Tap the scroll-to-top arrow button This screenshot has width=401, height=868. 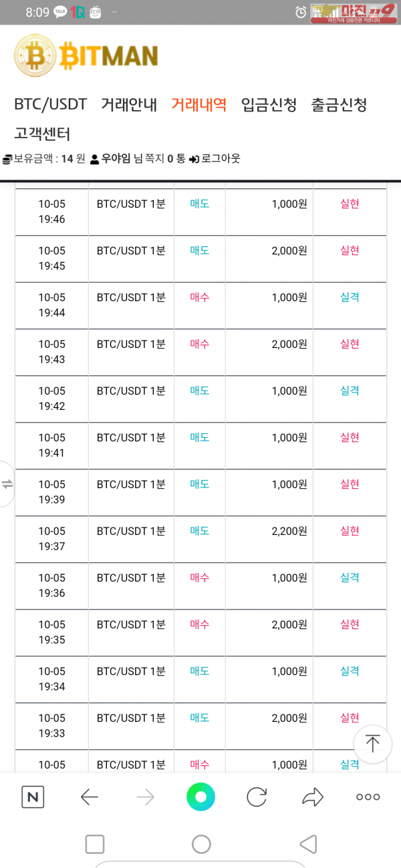(372, 744)
